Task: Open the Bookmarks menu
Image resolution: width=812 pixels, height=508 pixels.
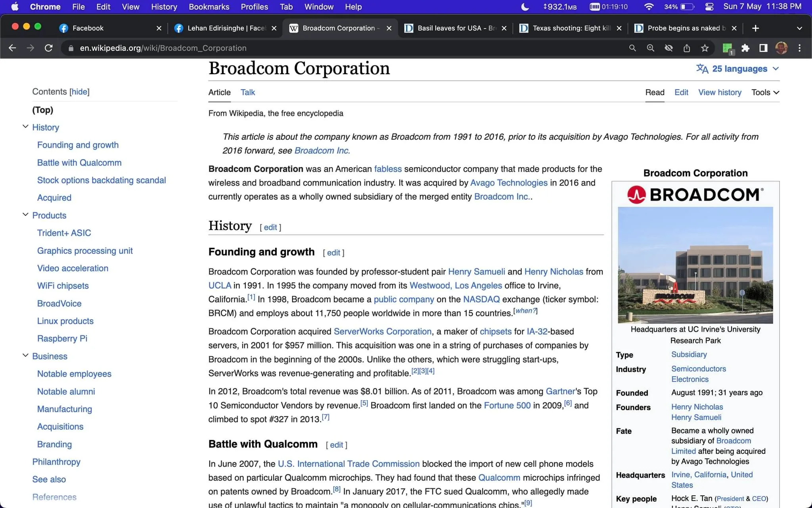Action: click(209, 7)
